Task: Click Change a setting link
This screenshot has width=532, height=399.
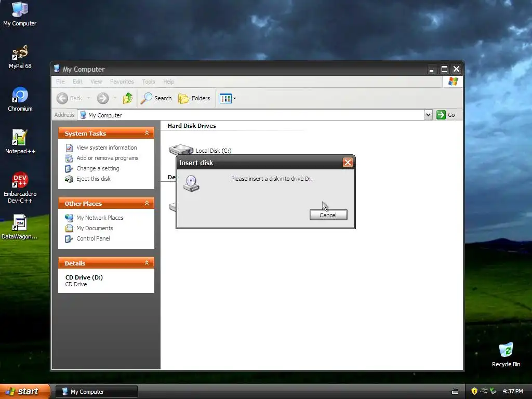Action: (x=98, y=168)
